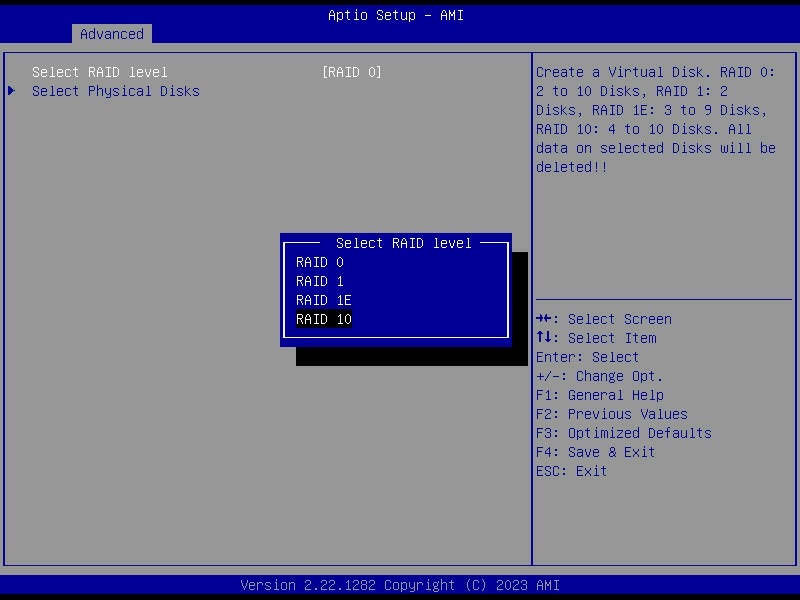The width and height of the screenshot is (800, 600).
Task: Click the 'Aptio Setup - AMI' title
Action: 396,15
